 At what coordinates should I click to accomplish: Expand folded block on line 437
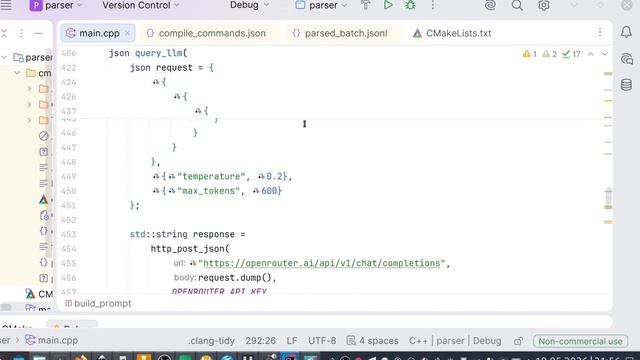(198, 111)
